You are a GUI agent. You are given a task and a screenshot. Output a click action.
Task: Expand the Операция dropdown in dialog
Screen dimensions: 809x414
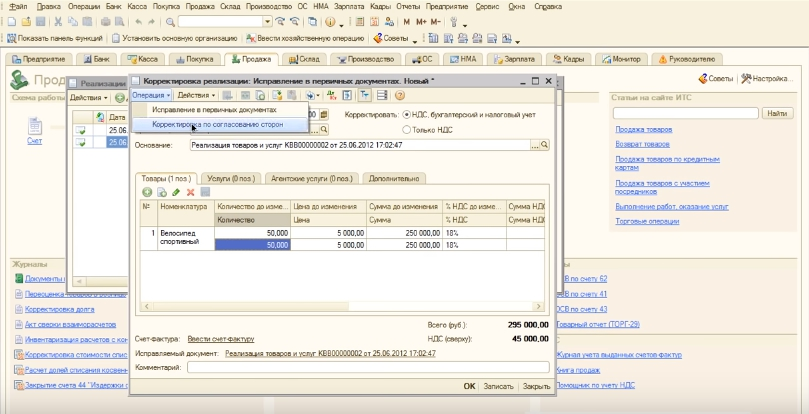(x=152, y=95)
